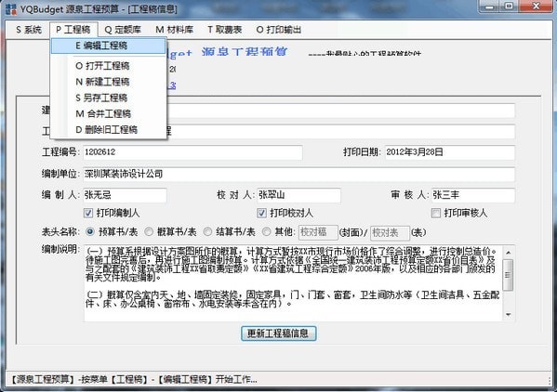This screenshot has height=392, width=557.
Task: Click the 打印日期 field showing 2012年3月28日
Action: coord(450,152)
